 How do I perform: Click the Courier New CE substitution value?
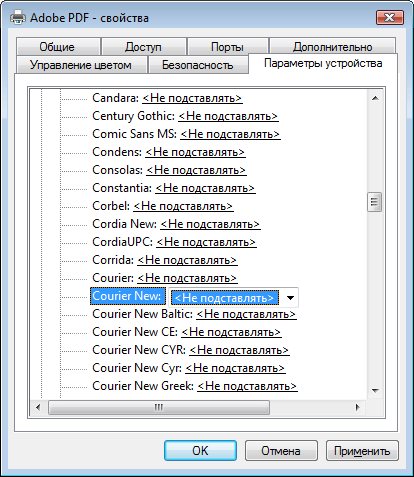(x=231, y=332)
